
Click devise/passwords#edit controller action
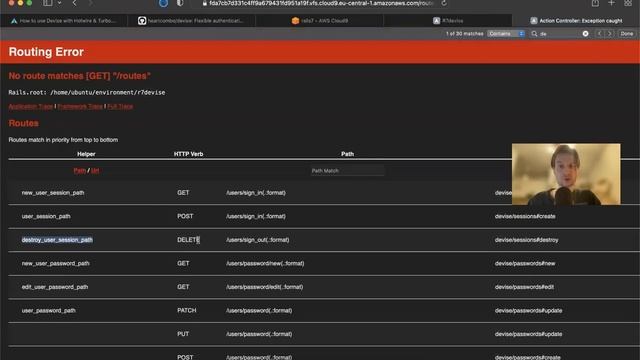(x=524, y=287)
